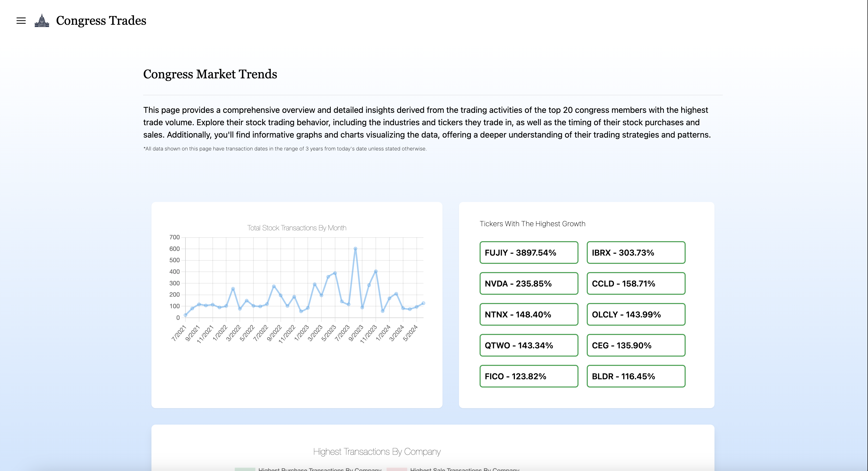Image resolution: width=868 pixels, height=471 pixels.
Task: Click the highest peak data point near 600
Action: click(355, 249)
